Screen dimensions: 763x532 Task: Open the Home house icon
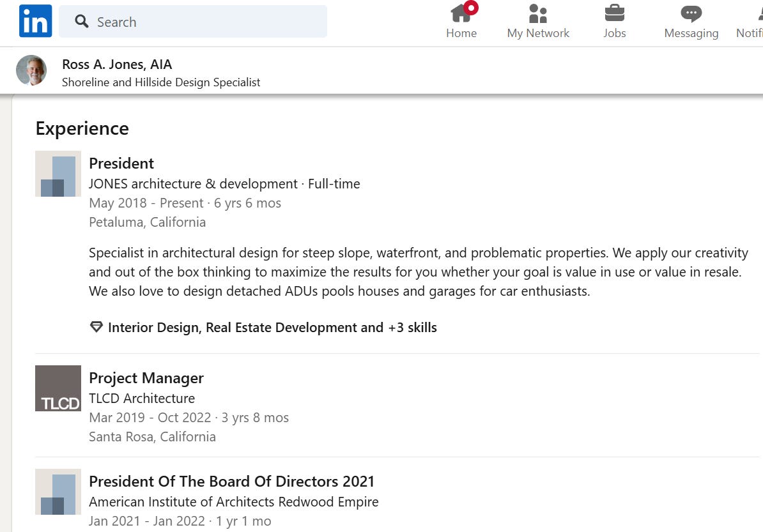tap(460, 13)
